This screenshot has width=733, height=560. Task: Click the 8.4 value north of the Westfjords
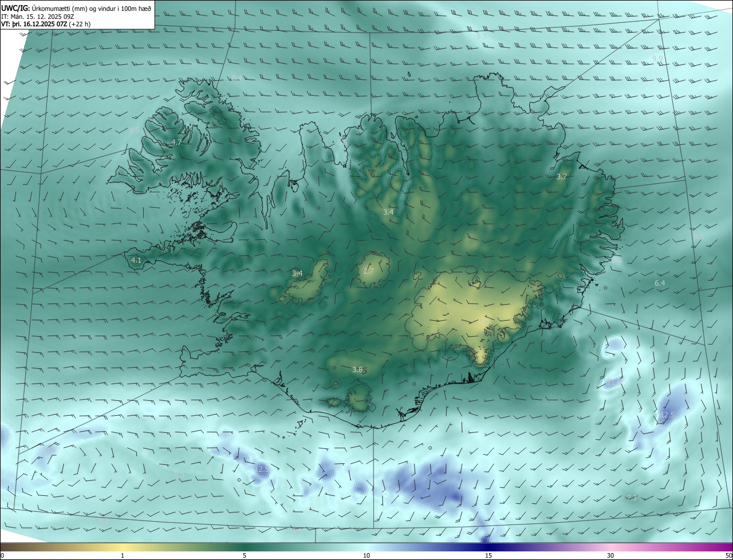[236, 78]
